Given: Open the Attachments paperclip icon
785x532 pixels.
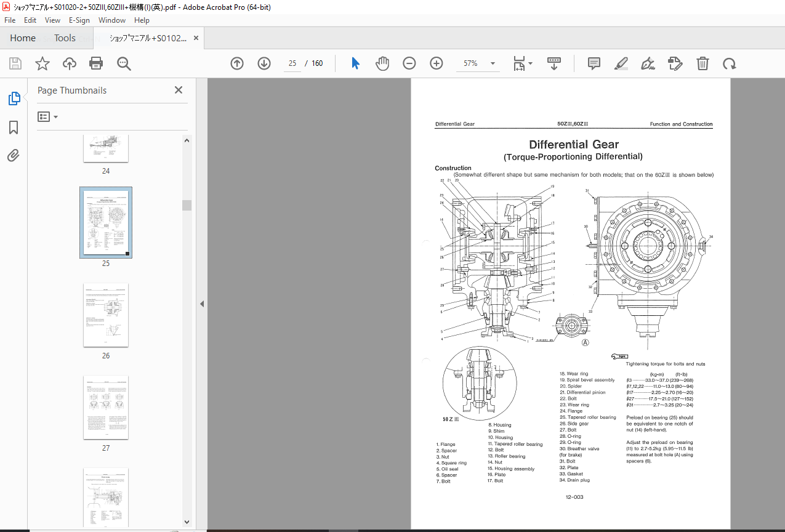Looking at the screenshot, I should click(14, 155).
